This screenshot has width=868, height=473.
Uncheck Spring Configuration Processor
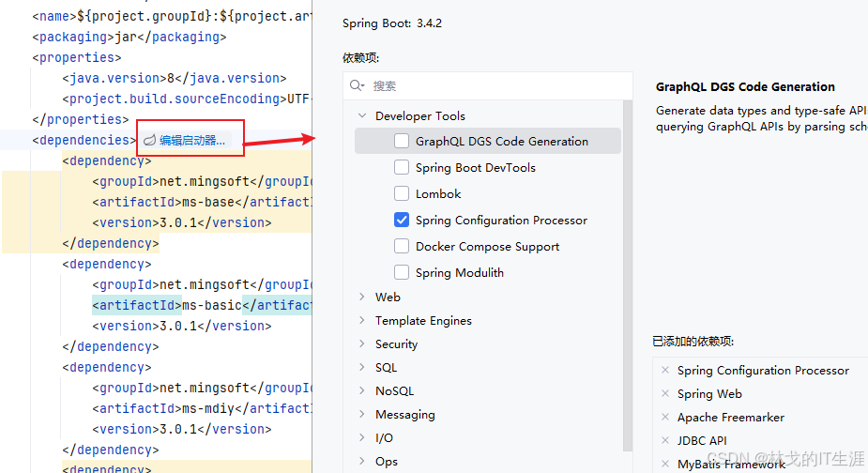click(x=402, y=220)
